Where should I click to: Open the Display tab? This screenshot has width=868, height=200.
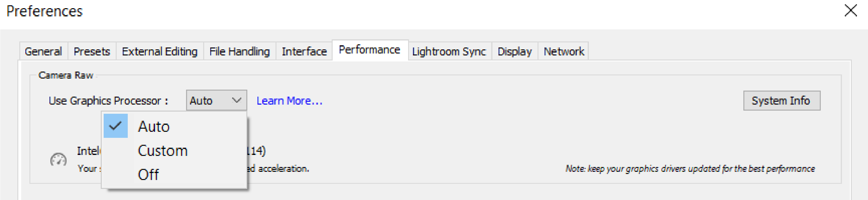click(x=515, y=52)
